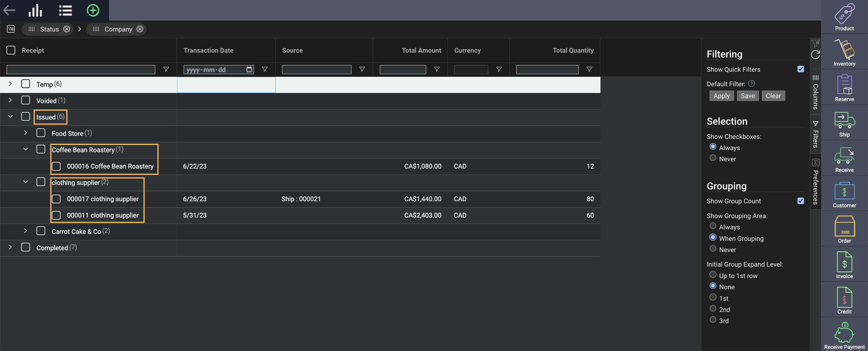Expand the Carrot Cake & Co group

coord(26,231)
